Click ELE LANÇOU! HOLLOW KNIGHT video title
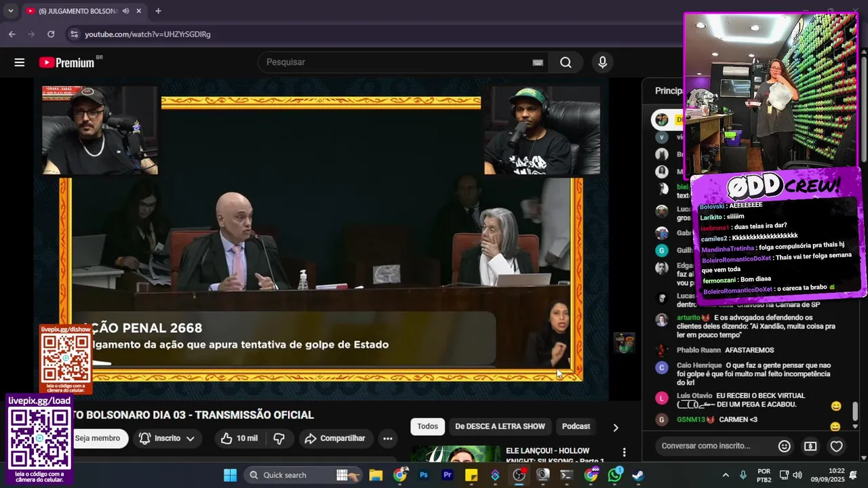 (x=555, y=455)
